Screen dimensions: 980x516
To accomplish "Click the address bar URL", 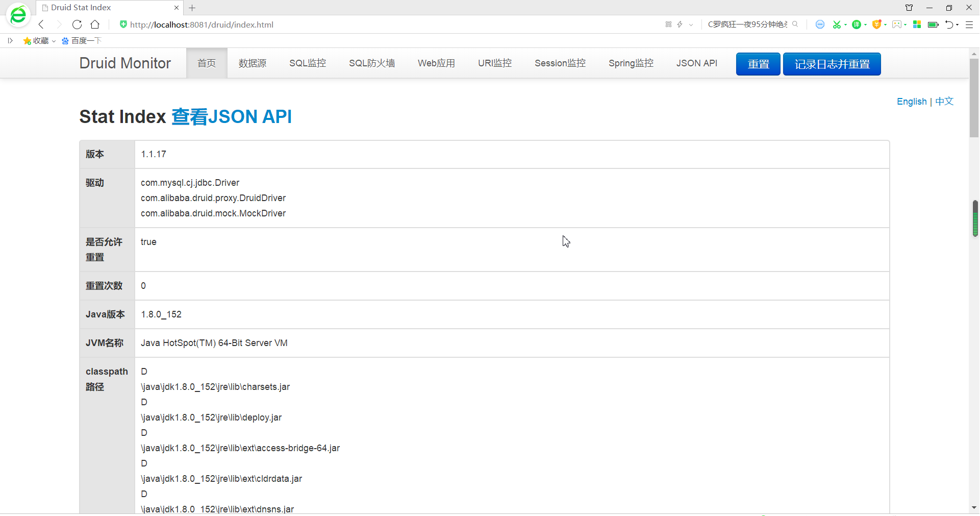I will [202, 24].
